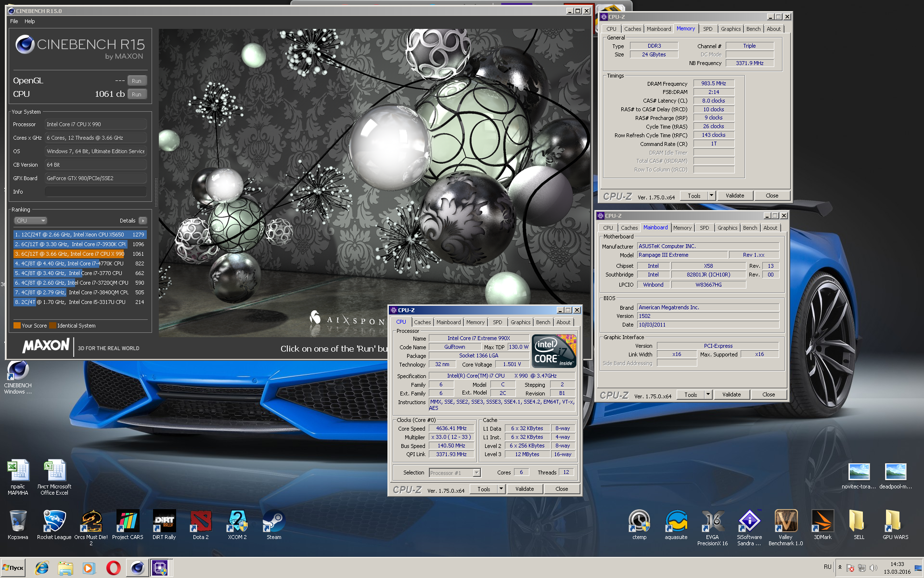Image resolution: width=924 pixels, height=578 pixels.
Task: Open the volume tray icon
Action: point(873,568)
